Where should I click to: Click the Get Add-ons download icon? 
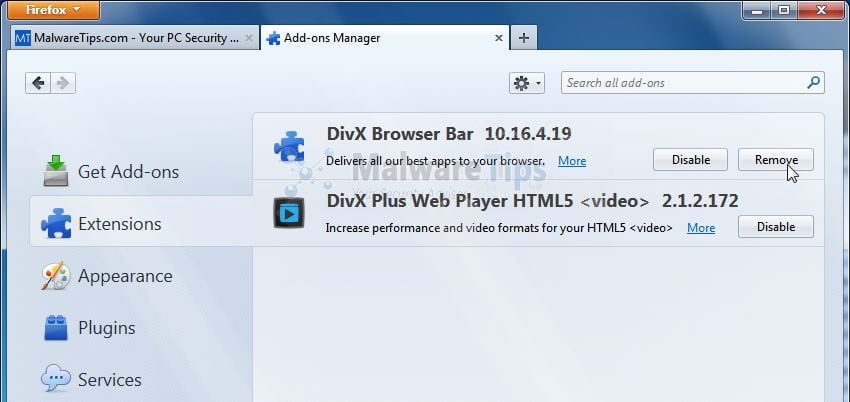pos(56,171)
